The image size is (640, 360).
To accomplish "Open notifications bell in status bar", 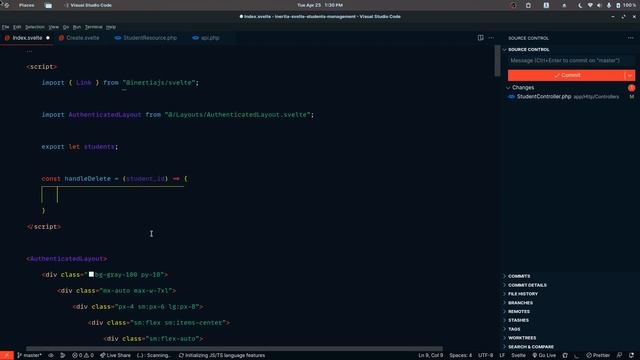I will click(x=631, y=356).
